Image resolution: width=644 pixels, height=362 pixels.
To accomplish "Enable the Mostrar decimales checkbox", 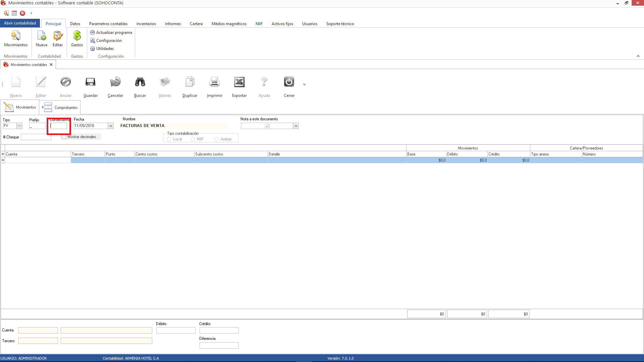I will 64,137.
